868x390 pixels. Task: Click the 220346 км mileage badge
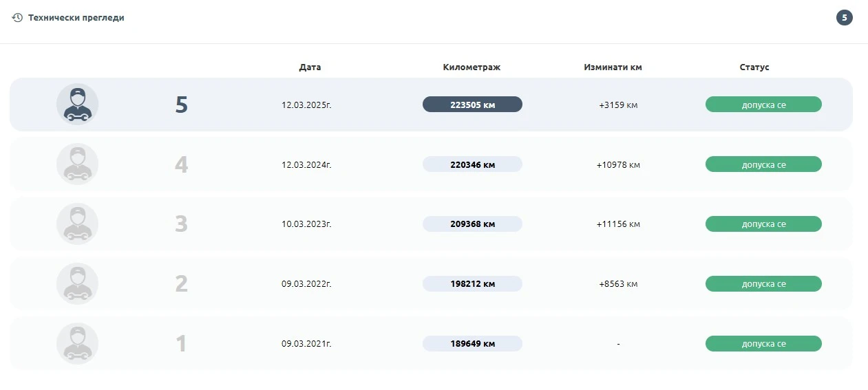[x=472, y=164]
